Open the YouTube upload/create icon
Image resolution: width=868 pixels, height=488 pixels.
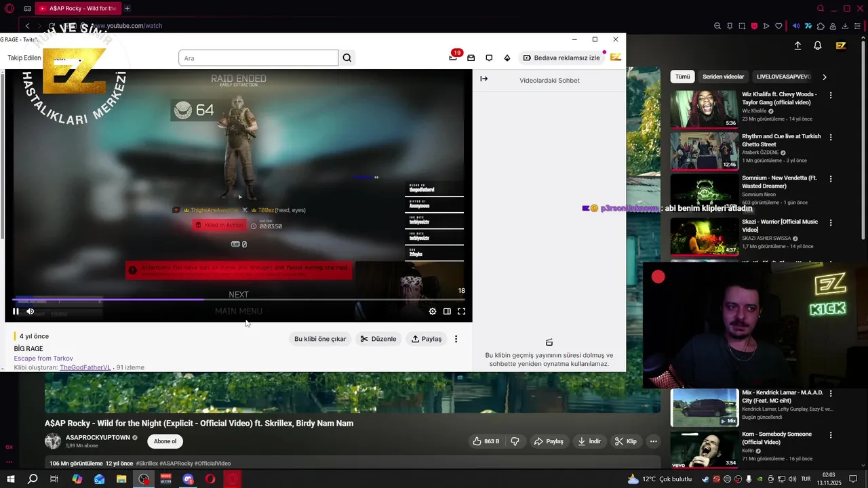pos(797,45)
